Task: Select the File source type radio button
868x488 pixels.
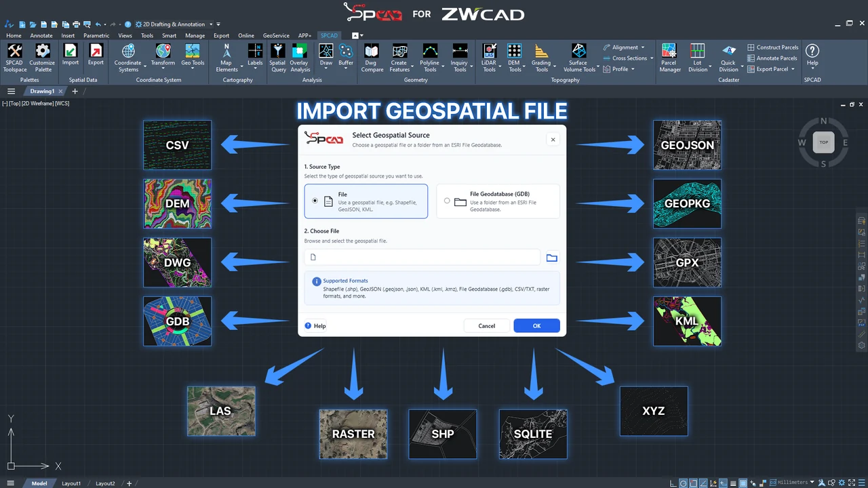Action: coord(315,201)
